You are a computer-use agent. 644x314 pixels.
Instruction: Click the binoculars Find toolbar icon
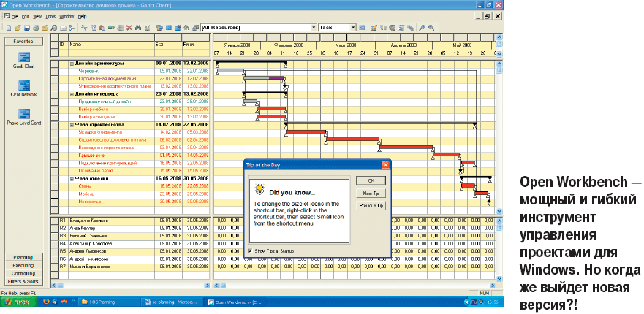click(x=138, y=28)
